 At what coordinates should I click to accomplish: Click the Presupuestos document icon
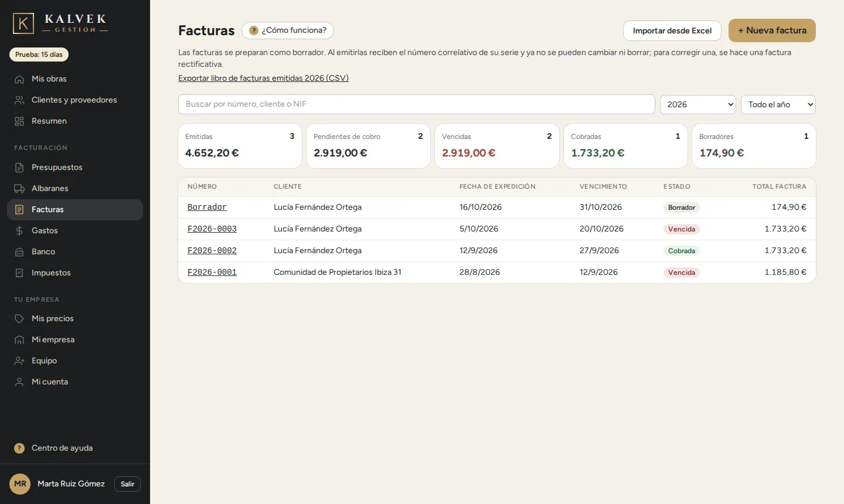coord(19,168)
